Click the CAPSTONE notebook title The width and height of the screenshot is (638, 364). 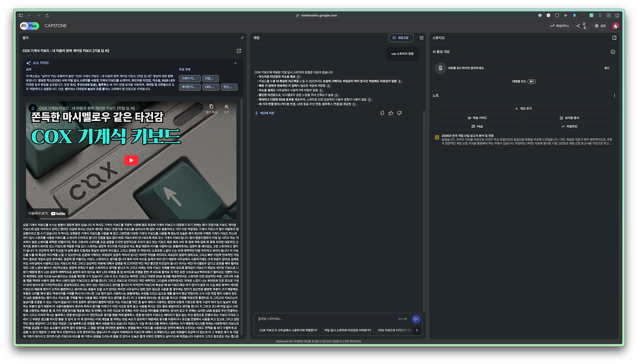tap(55, 26)
